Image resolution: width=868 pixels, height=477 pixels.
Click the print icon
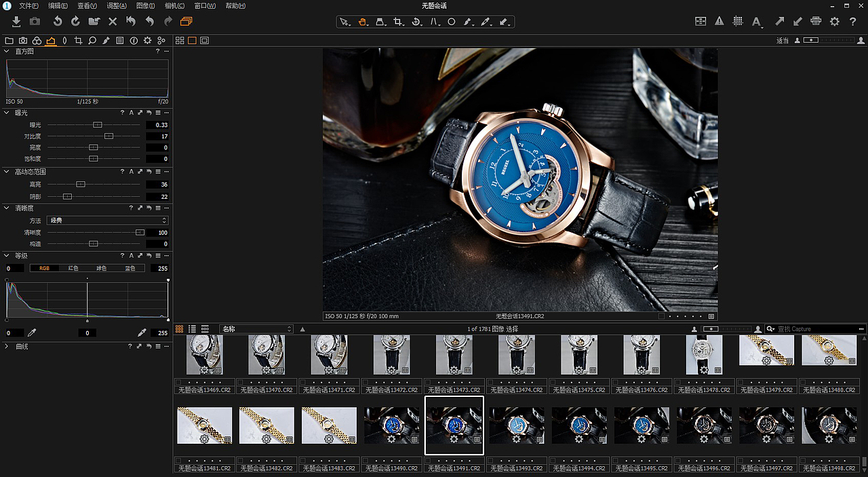[816, 22]
